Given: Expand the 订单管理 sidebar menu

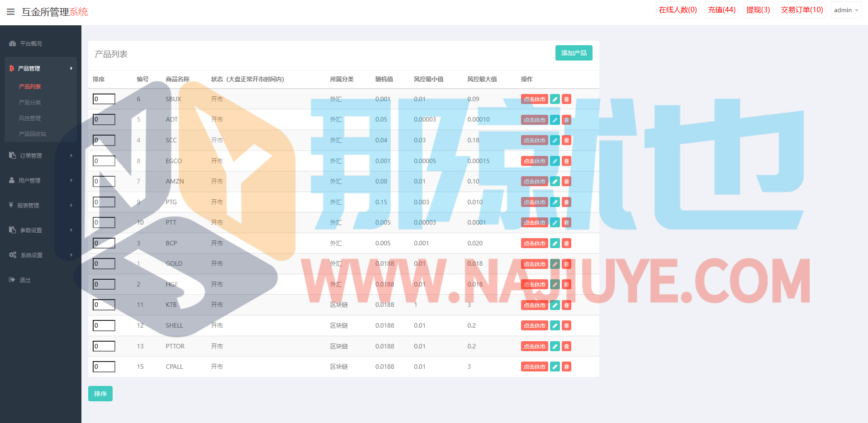Looking at the screenshot, I should coord(31,155).
